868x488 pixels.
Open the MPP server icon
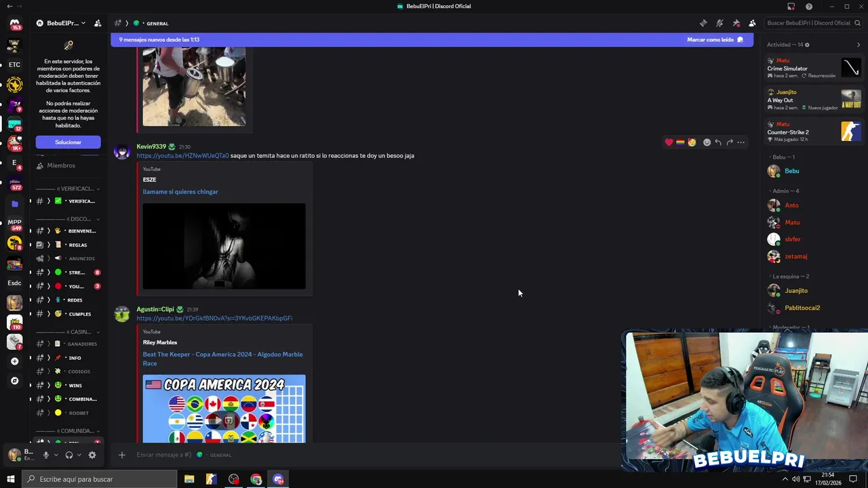pyautogui.click(x=14, y=222)
